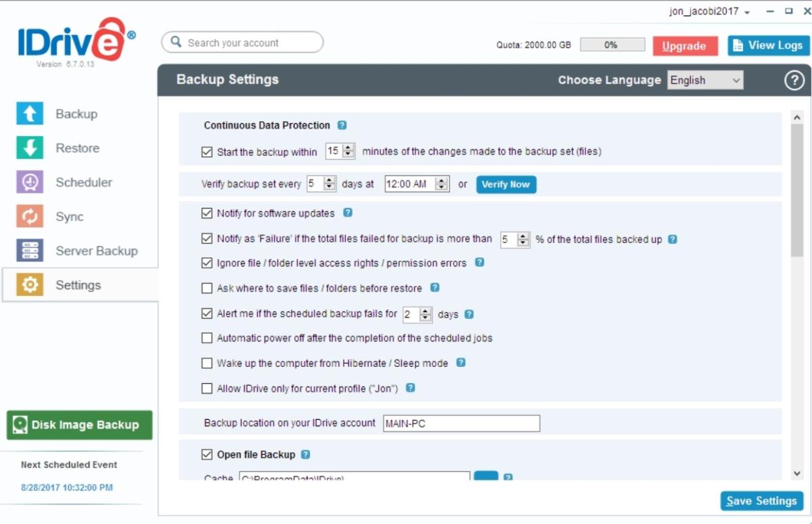Screen dimensions: 812x524
Task: Click the next scheduled event date 8/28/2017
Action: coord(67,487)
